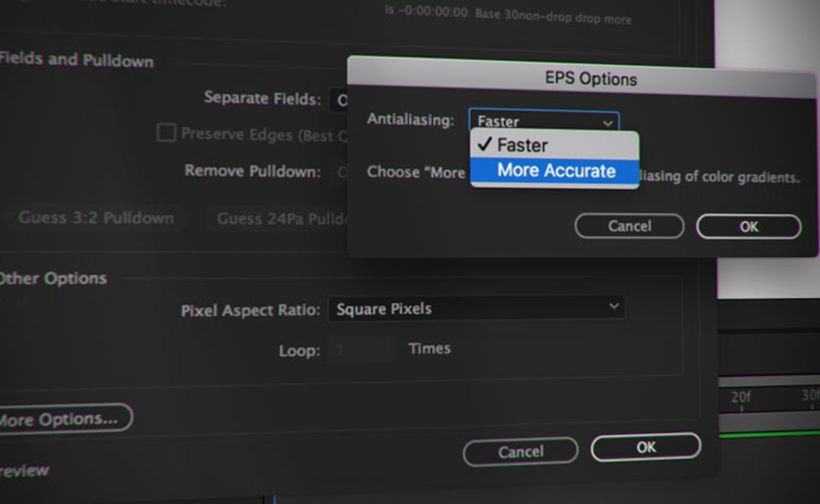The width and height of the screenshot is (820, 504).
Task: Click the Guess 3:2 Pulldown button
Action: pyautogui.click(x=96, y=219)
